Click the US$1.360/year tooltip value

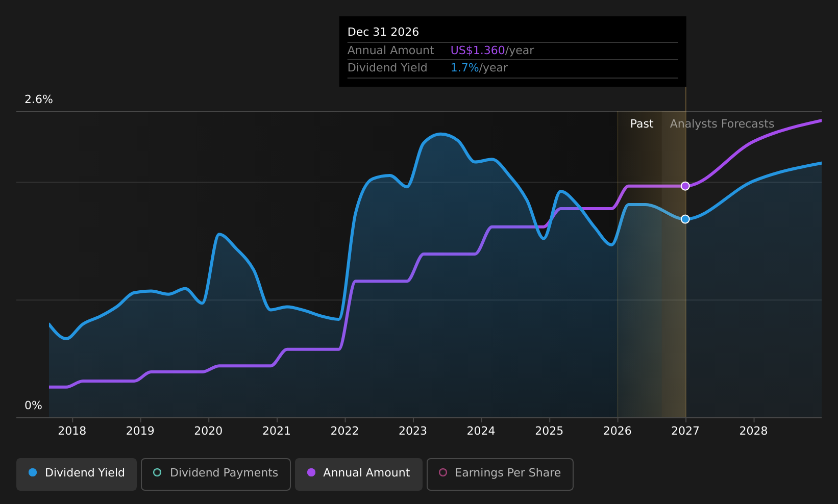pyautogui.click(x=492, y=51)
